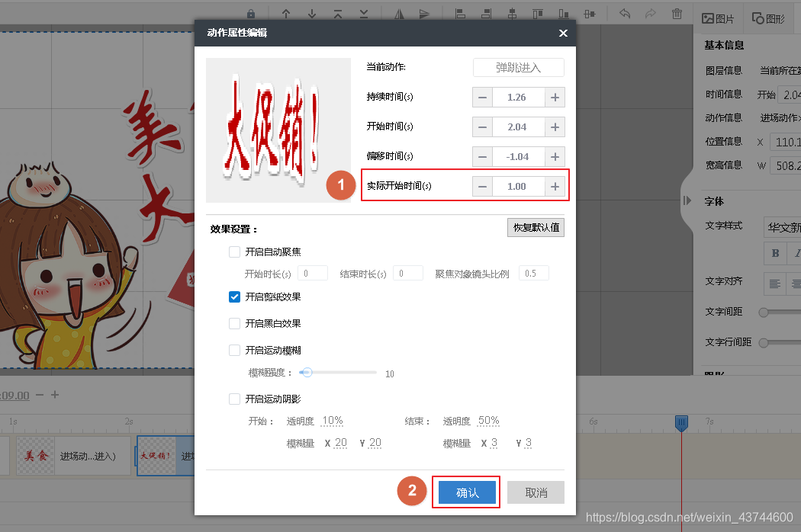This screenshot has height=532, width=801.
Task: Click end 透明度 value 50%
Action: (488, 421)
